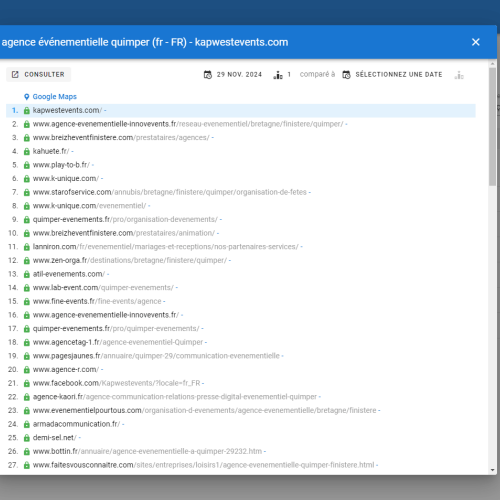Click the lock icon on result 2

pyautogui.click(x=27, y=124)
